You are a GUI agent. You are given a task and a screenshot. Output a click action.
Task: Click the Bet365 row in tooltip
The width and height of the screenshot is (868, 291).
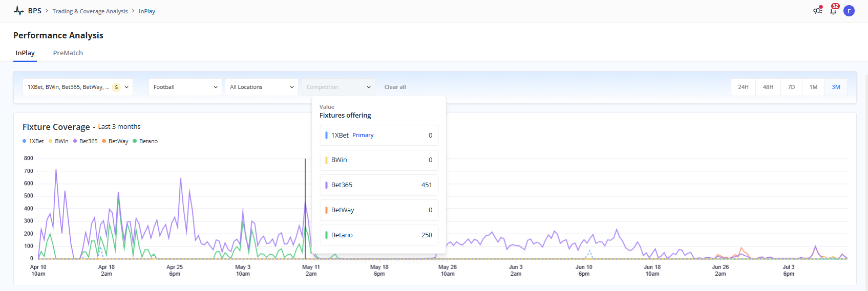pyautogui.click(x=379, y=185)
